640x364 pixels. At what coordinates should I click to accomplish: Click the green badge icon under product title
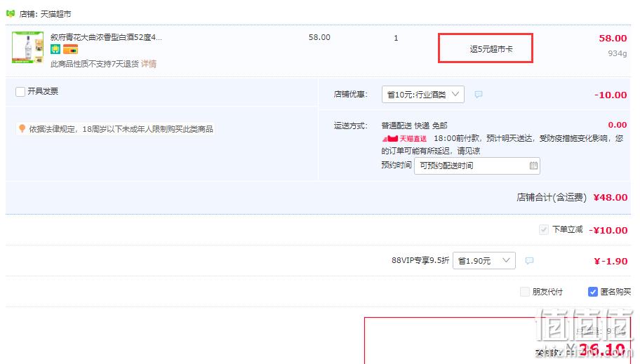[x=55, y=49]
